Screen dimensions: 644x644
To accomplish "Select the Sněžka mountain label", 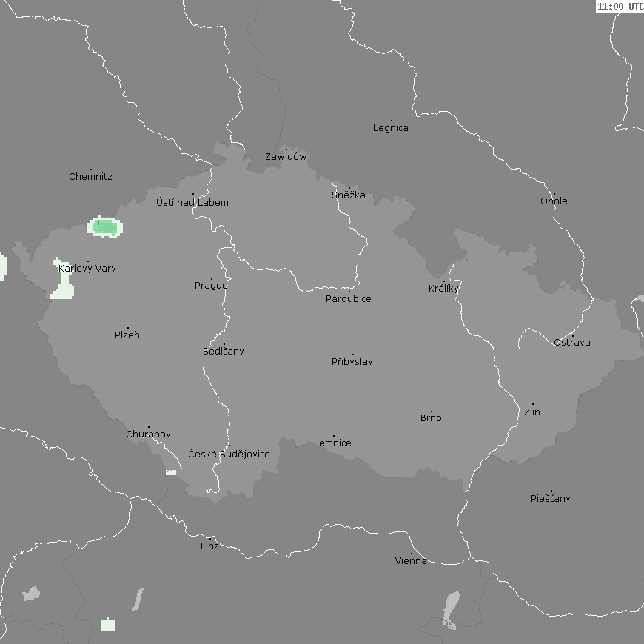I will click(349, 196).
